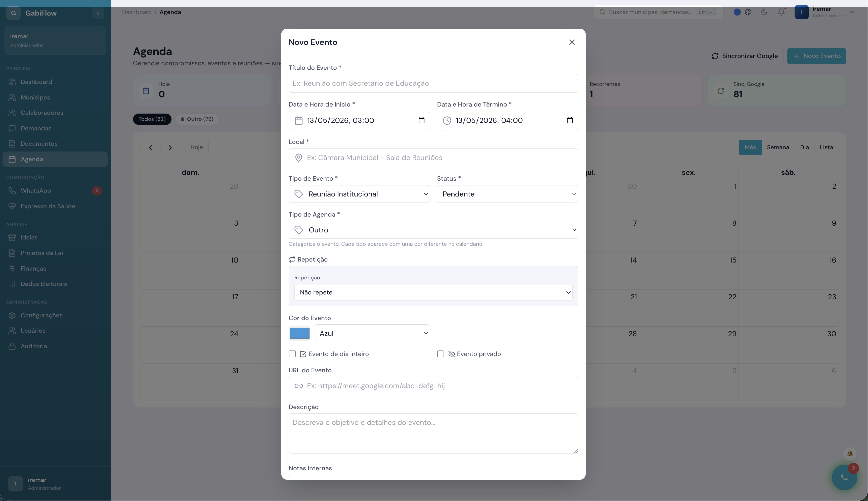Click the Dashboard breadcrumb link
This screenshot has height=501, width=868.
coord(137,12)
